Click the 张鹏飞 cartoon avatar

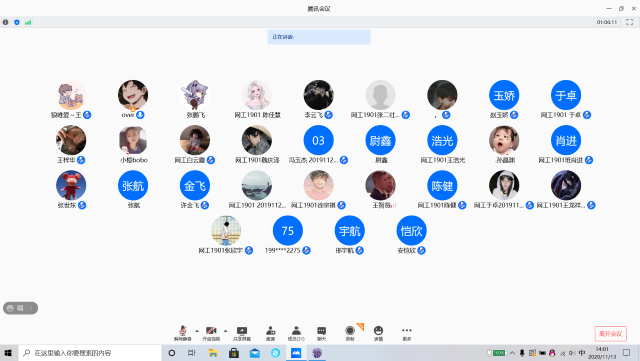195,95
